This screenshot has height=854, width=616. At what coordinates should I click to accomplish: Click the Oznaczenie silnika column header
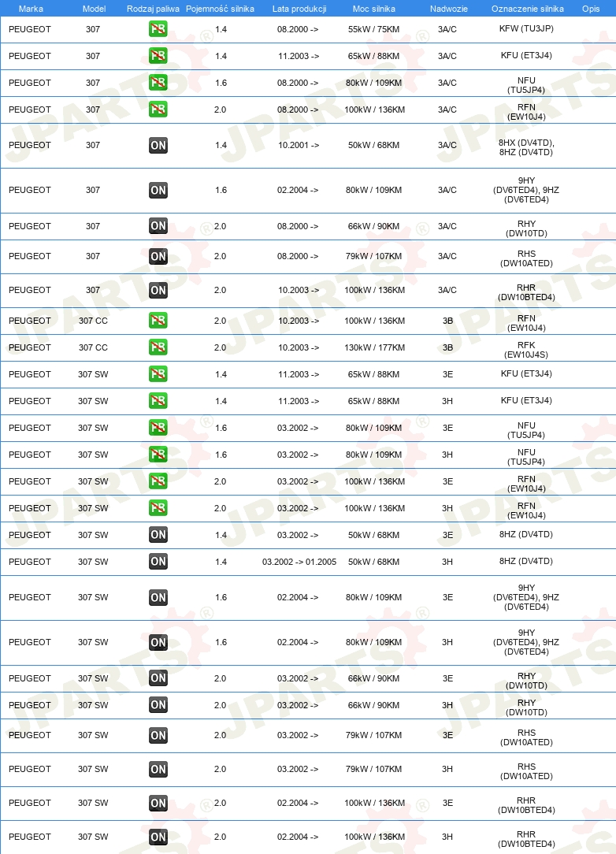point(527,9)
